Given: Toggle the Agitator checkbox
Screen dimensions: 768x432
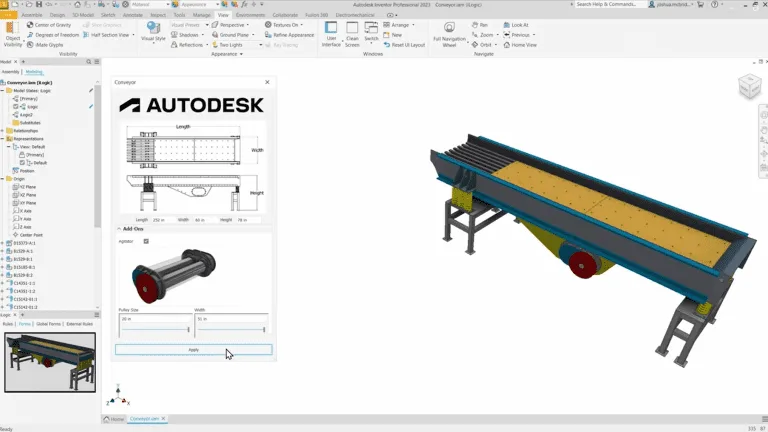Looking at the screenshot, I should click(146, 241).
